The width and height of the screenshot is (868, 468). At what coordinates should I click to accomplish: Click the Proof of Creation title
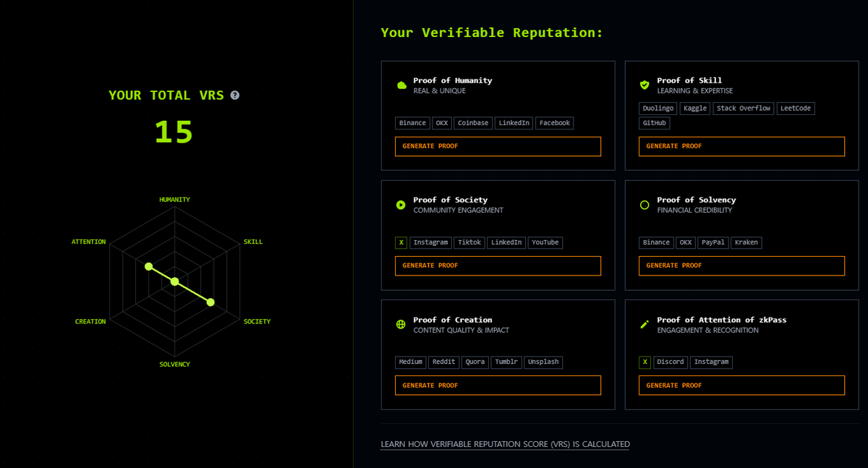click(453, 320)
